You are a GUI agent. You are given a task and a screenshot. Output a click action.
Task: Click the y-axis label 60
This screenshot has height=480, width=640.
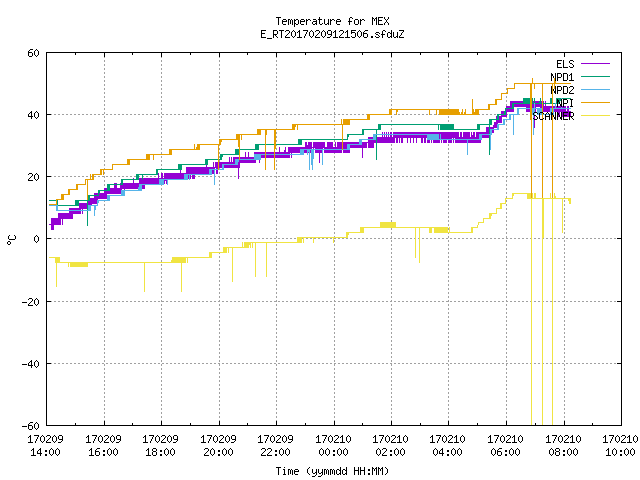[x=33, y=53]
